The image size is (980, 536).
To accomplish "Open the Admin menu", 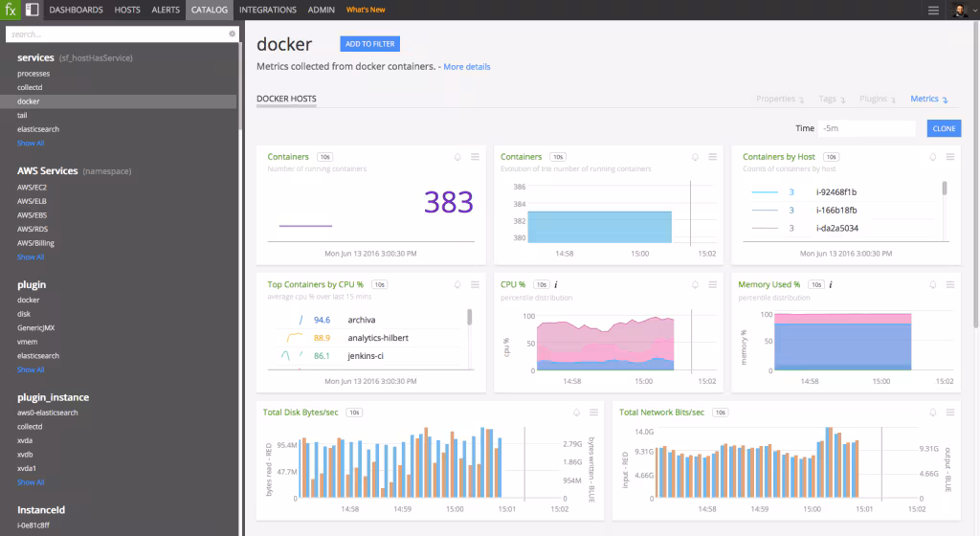I will (322, 10).
